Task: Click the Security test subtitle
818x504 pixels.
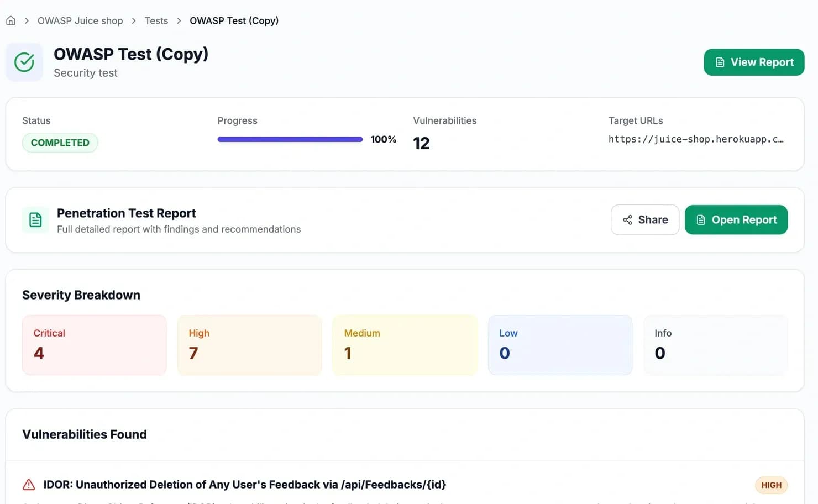Action: tap(86, 73)
